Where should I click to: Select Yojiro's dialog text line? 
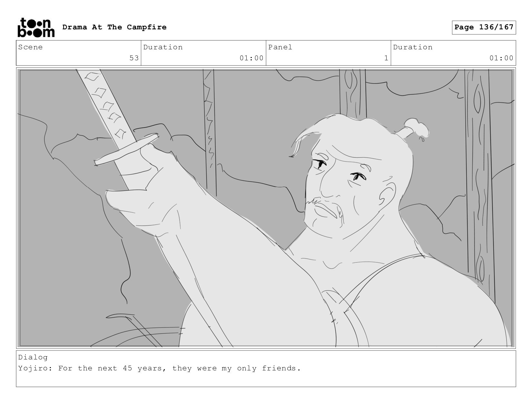click(x=159, y=368)
